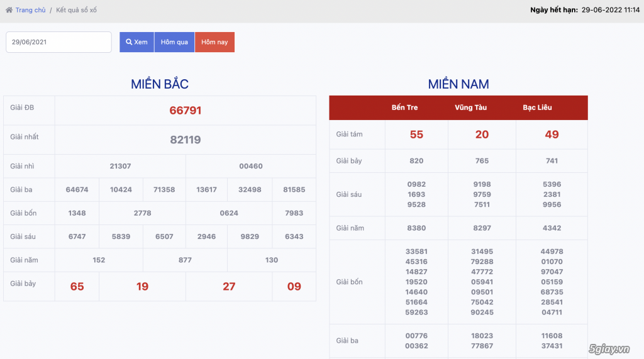The width and height of the screenshot is (644, 359).
Task: Click the MIỀN NAM heading
Action: pos(458,84)
